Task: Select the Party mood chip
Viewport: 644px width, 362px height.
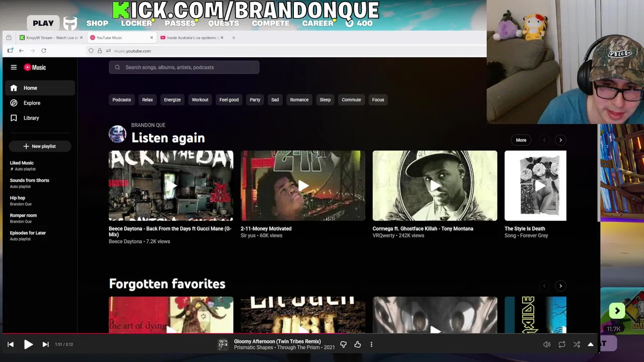Action: point(255,100)
